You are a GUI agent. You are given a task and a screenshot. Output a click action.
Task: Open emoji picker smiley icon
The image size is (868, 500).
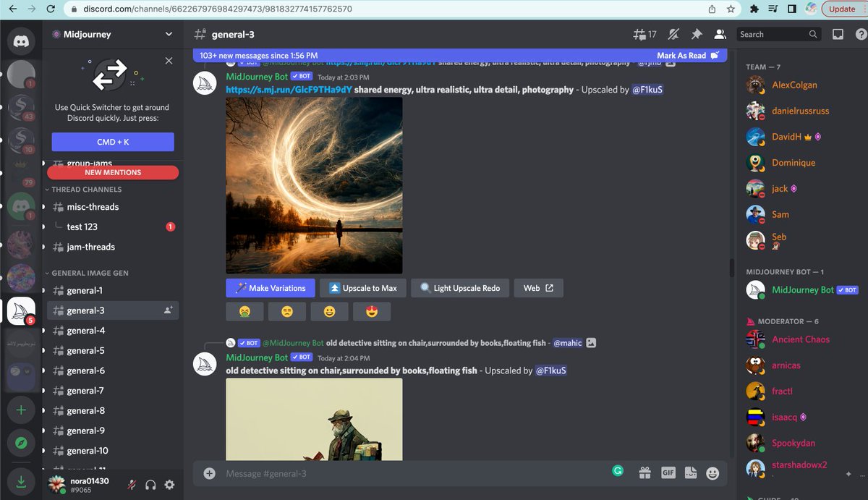pos(712,473)
